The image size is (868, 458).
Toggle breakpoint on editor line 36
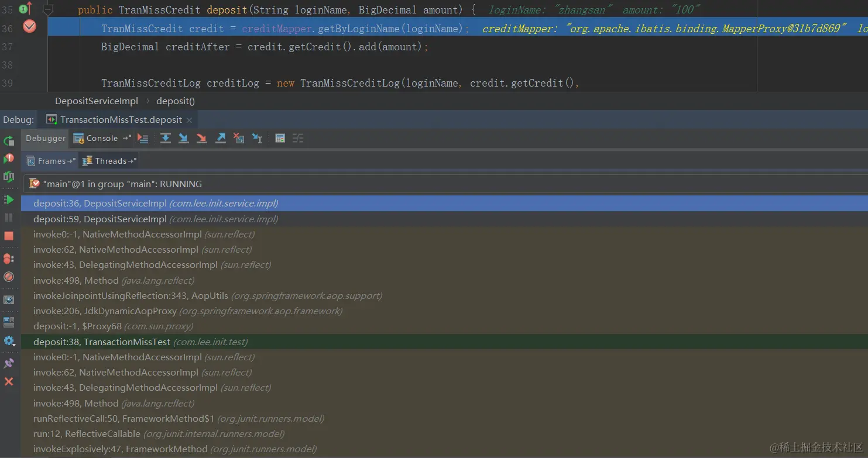coord(29,26)
